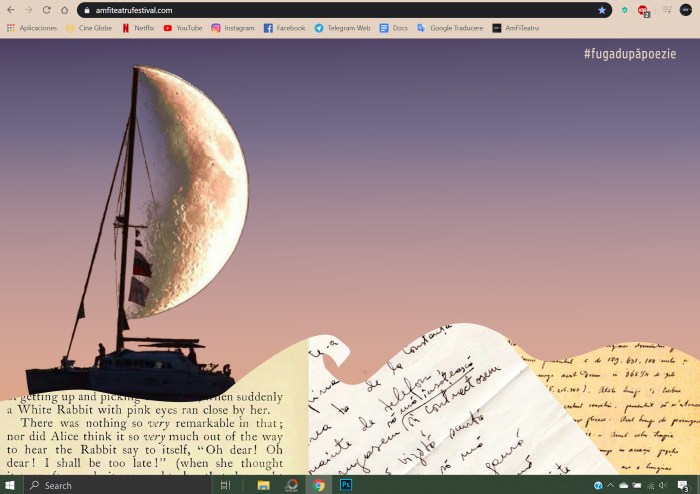Open the Adblock extension icon

[643, 10]
